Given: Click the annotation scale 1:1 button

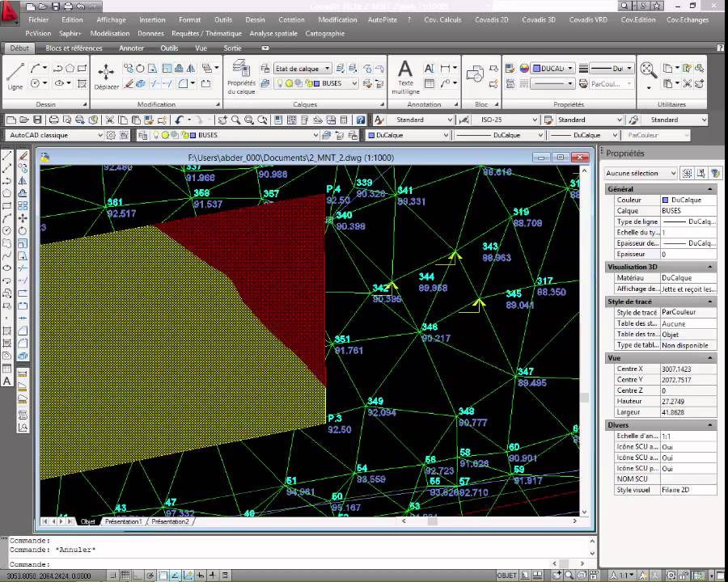Looking at the screenshot, I should coord(624,576).
